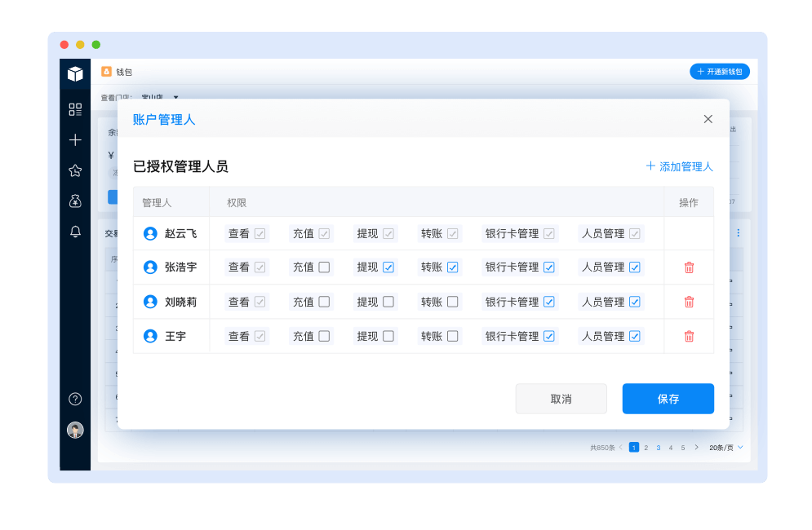Open the star favorites icon in sidebar
This screenshot has height=530, width=812.
(x=75, y=170)
